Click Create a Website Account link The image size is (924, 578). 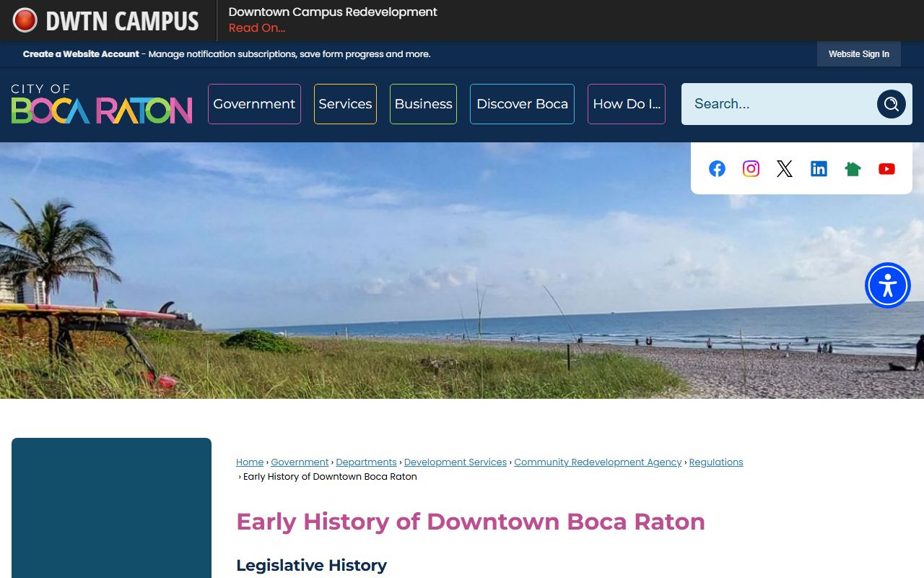tap(81, 54)
